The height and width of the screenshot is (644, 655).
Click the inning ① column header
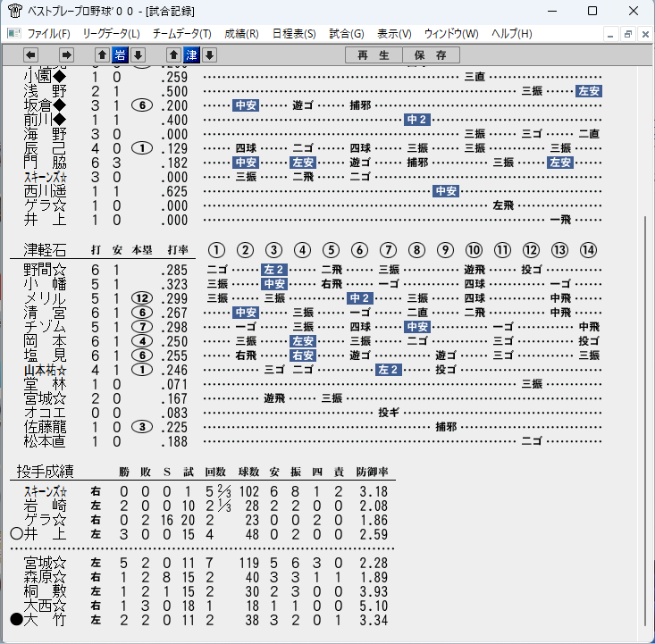pos(216,250)
